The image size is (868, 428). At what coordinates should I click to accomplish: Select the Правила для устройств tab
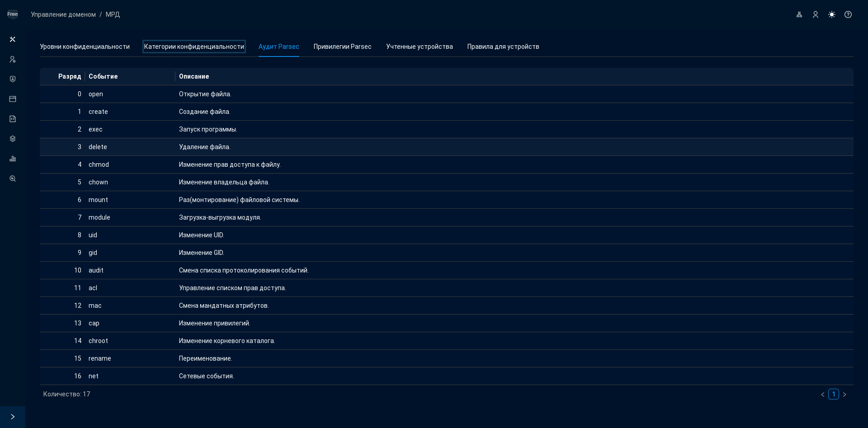(503, 47)
